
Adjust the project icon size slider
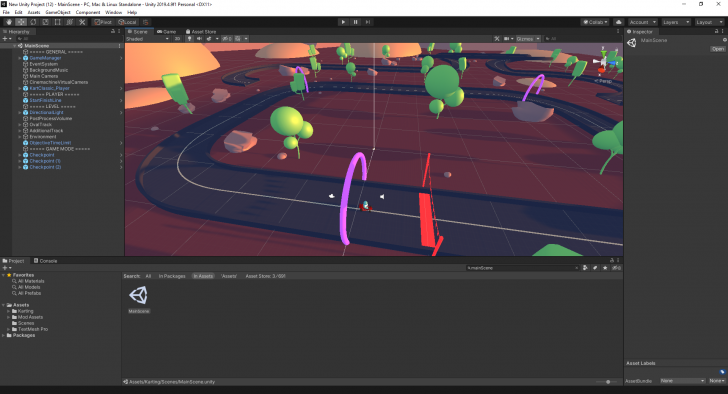tap(607, 382)
